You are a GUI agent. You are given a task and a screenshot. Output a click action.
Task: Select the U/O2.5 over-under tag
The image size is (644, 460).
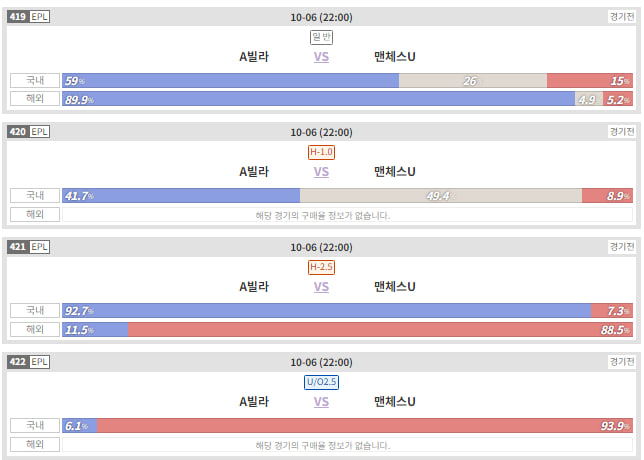pyautogui.click(x=321, y=382)
